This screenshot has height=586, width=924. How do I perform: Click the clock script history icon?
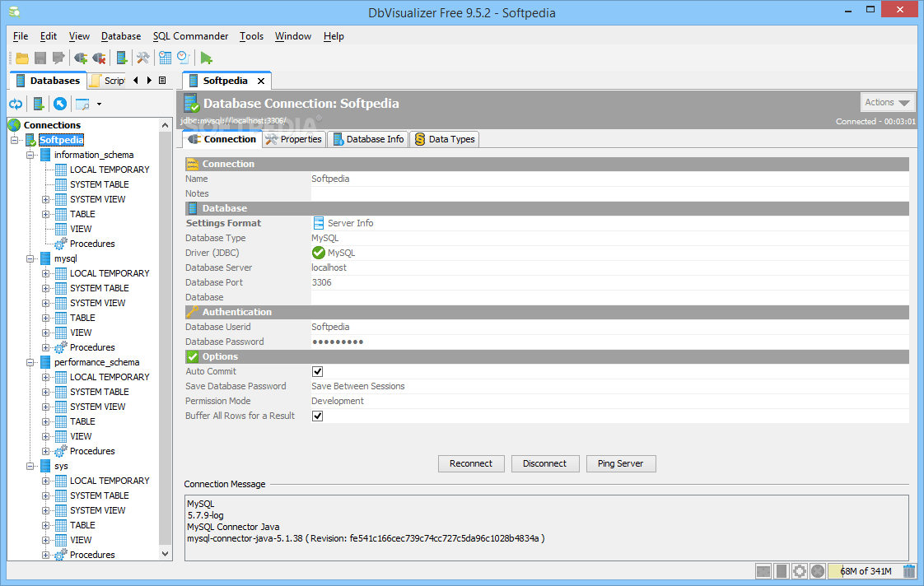point(184,58)
